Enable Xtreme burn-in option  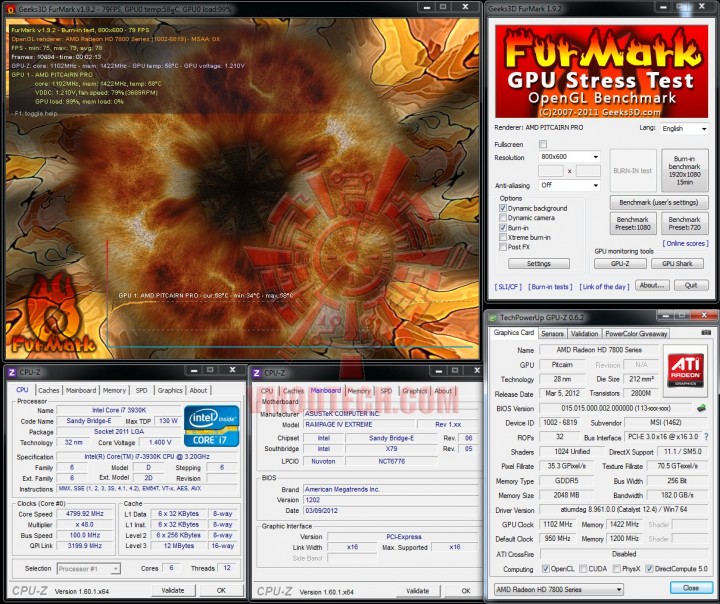503,237
